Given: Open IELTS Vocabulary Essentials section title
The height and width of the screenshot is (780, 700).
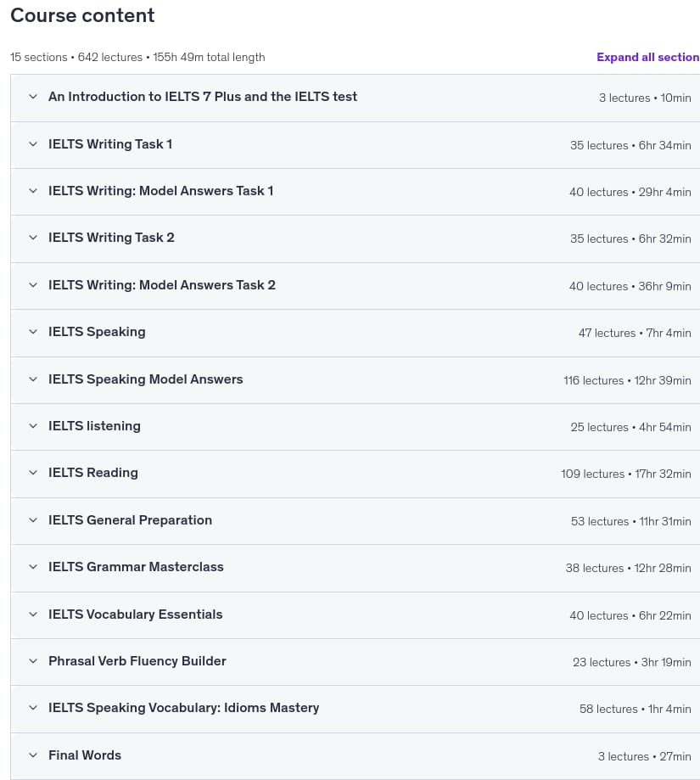Looking at the screenshot, I should tap(135, 614).
